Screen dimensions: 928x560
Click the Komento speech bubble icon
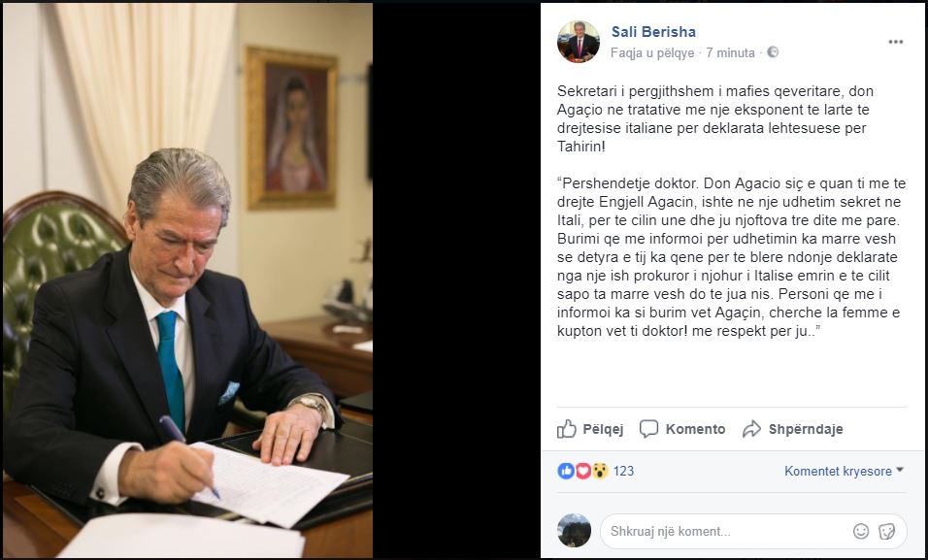pyautogui.click(x=648, y=429)
